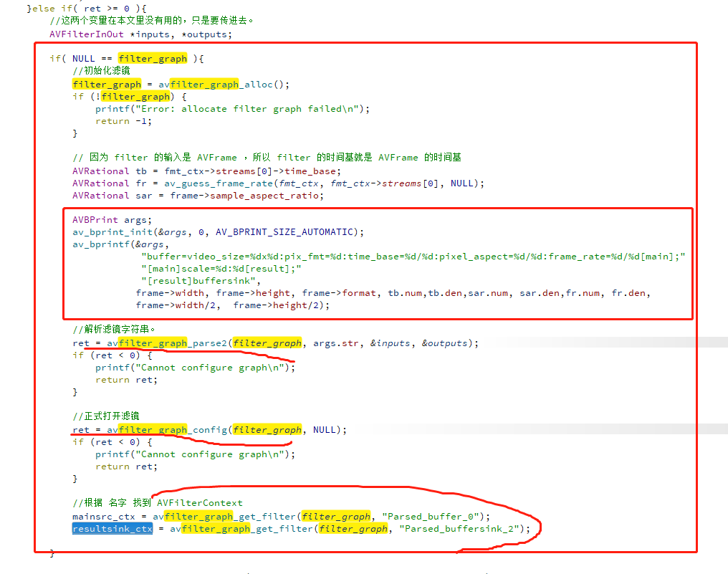Screen dimensions: 728x574
Task: Click the "Parsed_buffer_0" string literal
Action: click(x=436, y=517)
